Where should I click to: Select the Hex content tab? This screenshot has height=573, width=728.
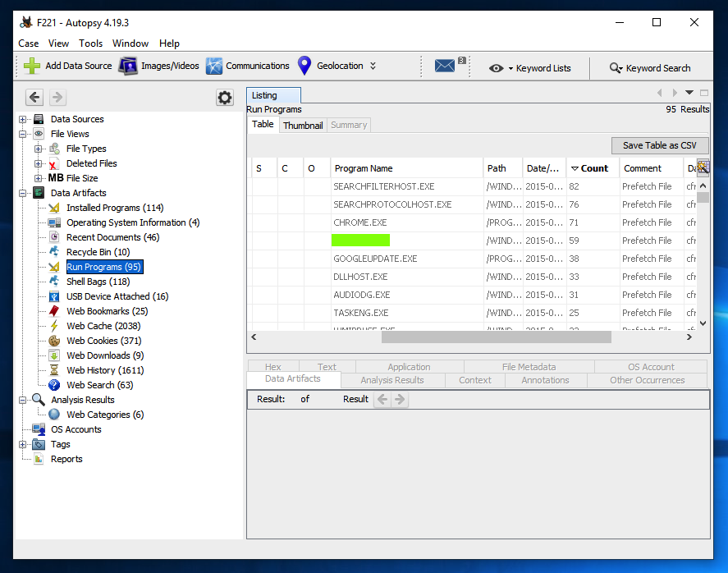[x=273, y=367]
